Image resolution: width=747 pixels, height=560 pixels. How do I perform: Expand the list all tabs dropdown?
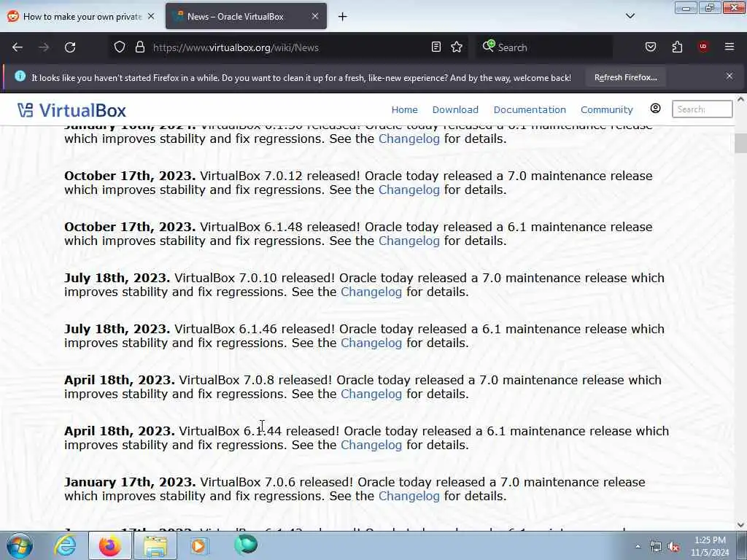pyautogui.click(x=630, y=16)
